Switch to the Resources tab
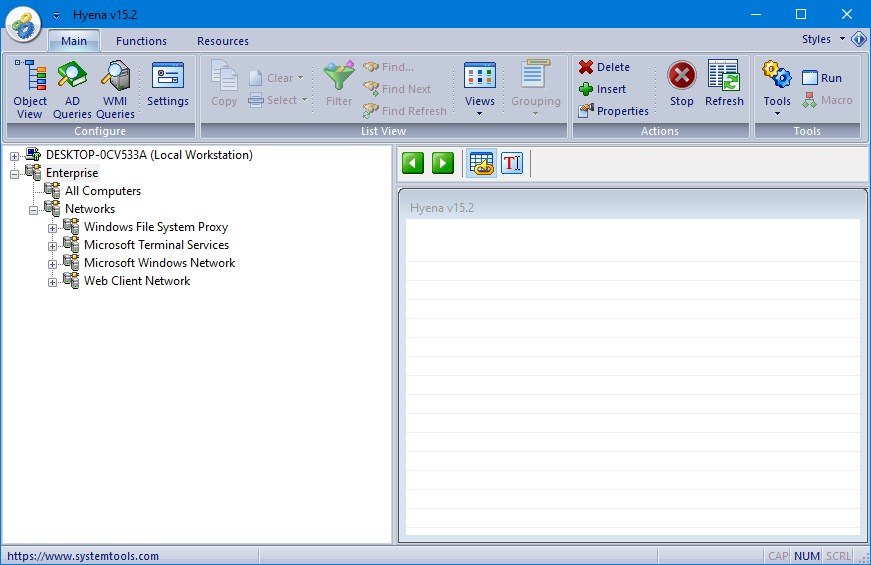This screenshot has height=565, width=871. (x=223, y=41)
